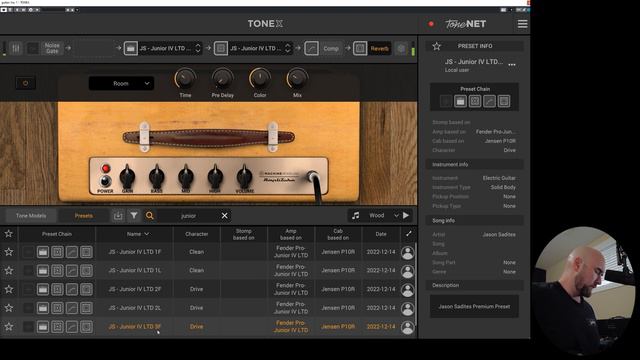640x360 pixels.
Task: Click the reverb Mix knob
Action: coord(297,78)
